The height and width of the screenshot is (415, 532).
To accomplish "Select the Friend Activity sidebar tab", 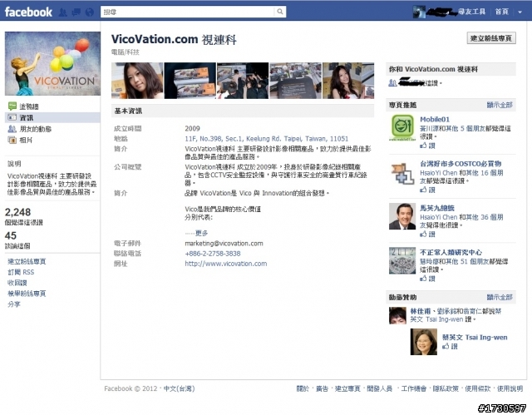I will [x=35, y=129].
